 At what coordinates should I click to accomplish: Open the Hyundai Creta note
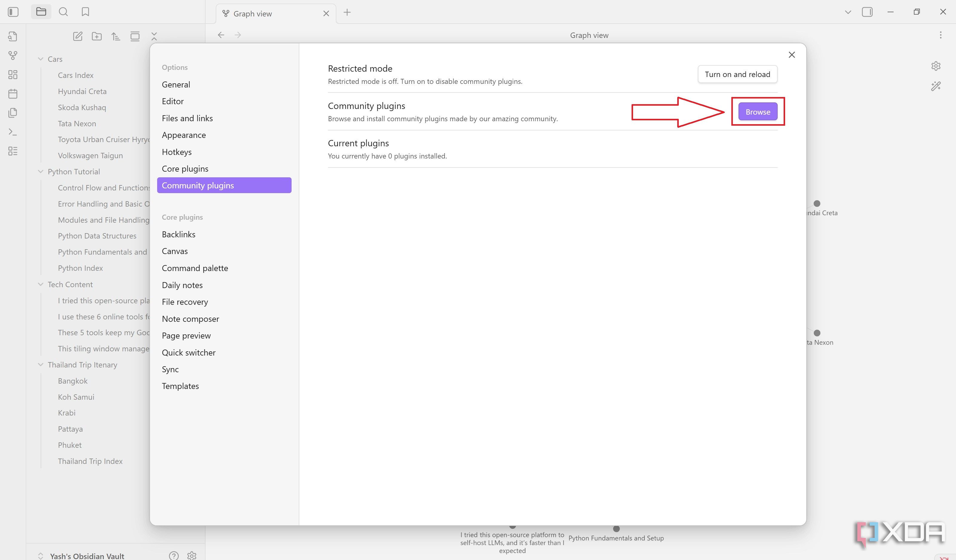point(82,91)
